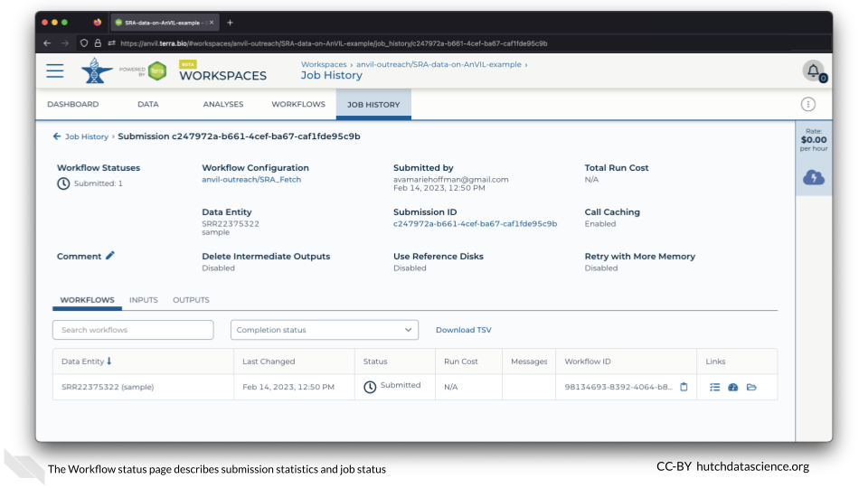Viewport: 868px width, 488px height.
Task: Close the SRA-data-on-AnVIL browser tab
Action: 212,23
